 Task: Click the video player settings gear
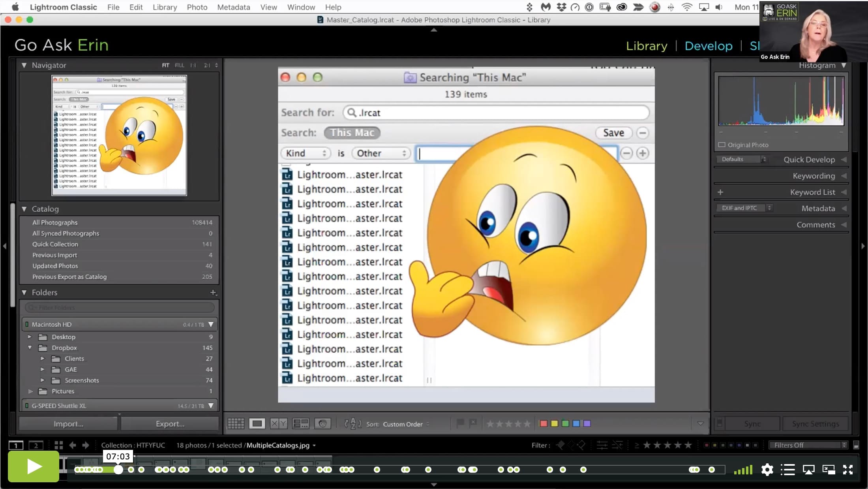pyautogui.click(x=767, y=470)
